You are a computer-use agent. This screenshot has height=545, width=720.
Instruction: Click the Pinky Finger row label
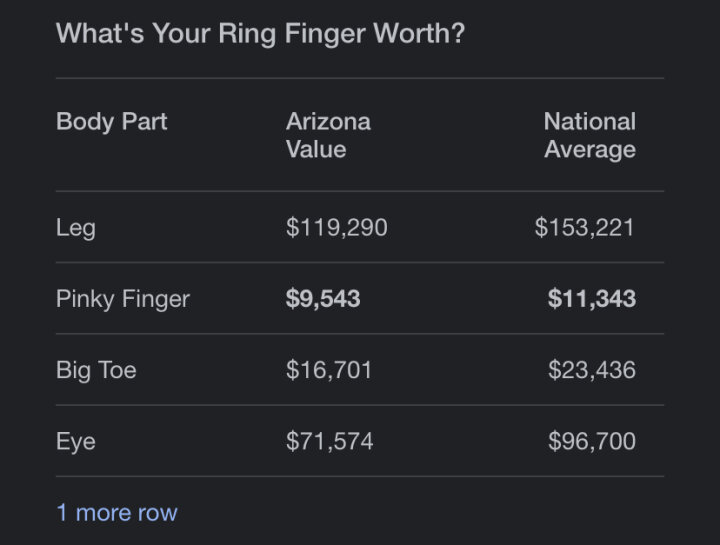click(x=123, y=299)
